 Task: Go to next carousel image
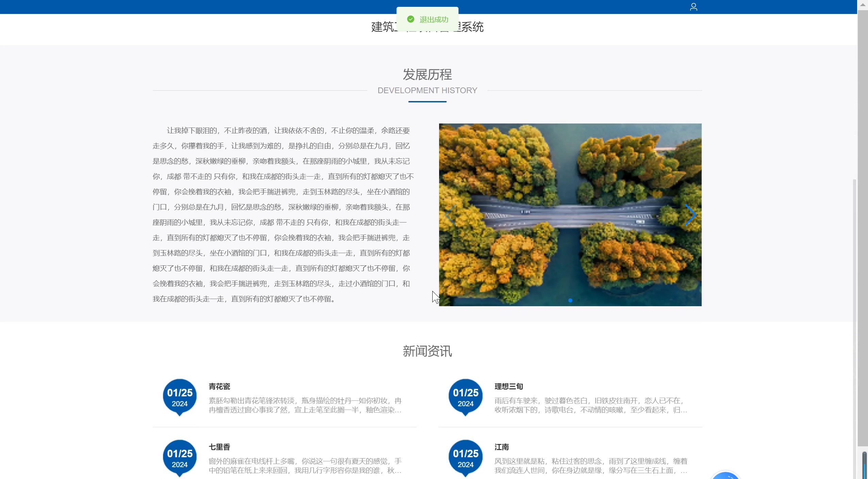[690, 215]
